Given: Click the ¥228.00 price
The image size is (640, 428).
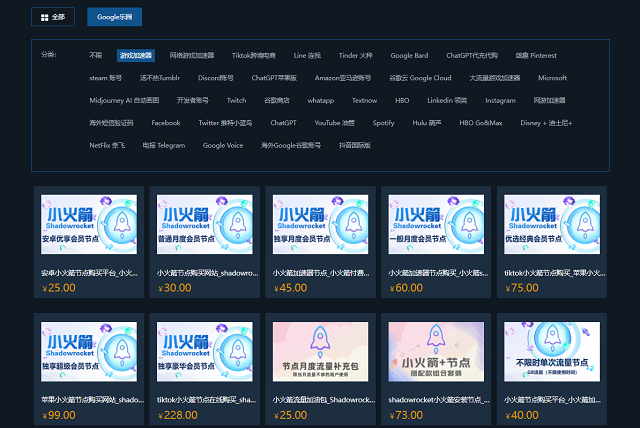Looking at the screenshot, I should point(178,415).
